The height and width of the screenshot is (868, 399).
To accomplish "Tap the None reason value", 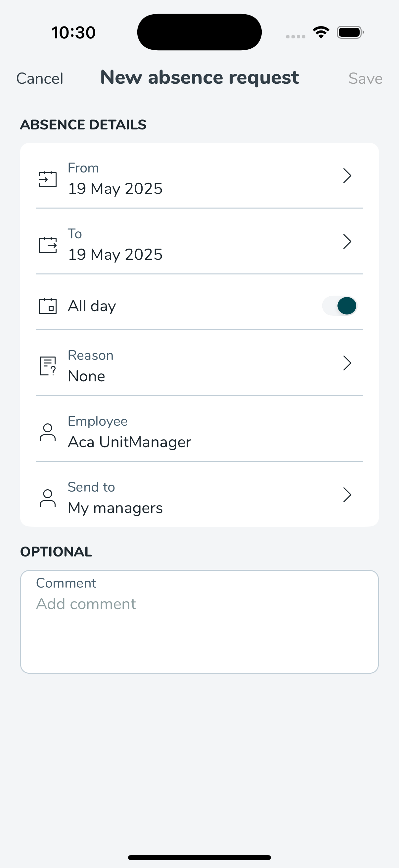I will tap(87, 376).
